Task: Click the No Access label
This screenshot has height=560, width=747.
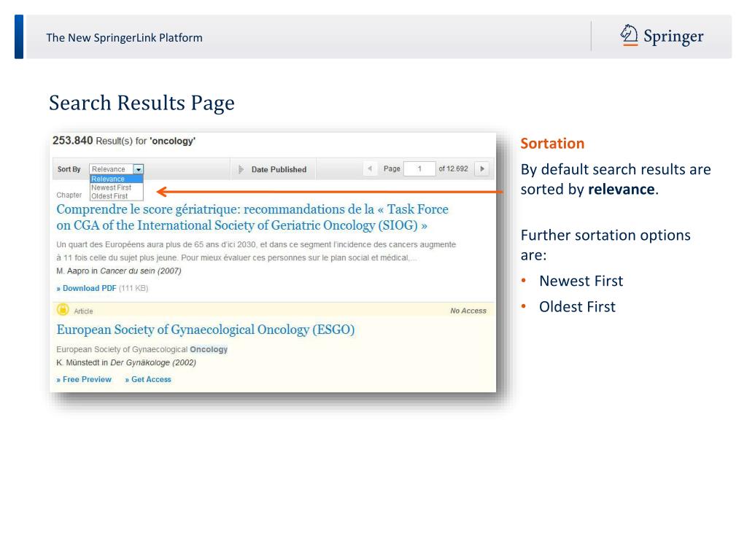Action: coord(468,311)
